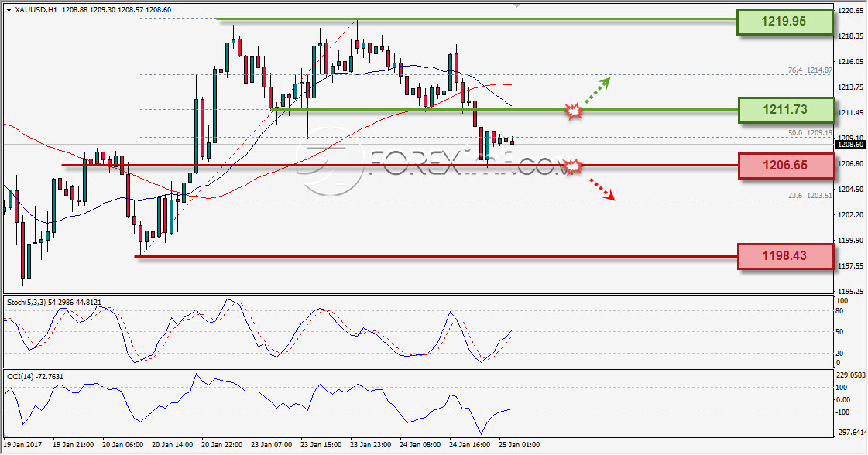This screenshot has height=455, width=868.
Task: Click burst marker on 1206.65 line
Action: [x=572, y=166]
